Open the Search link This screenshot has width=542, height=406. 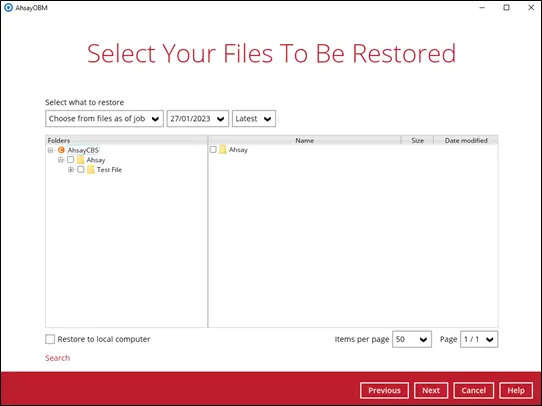[57, 358]
